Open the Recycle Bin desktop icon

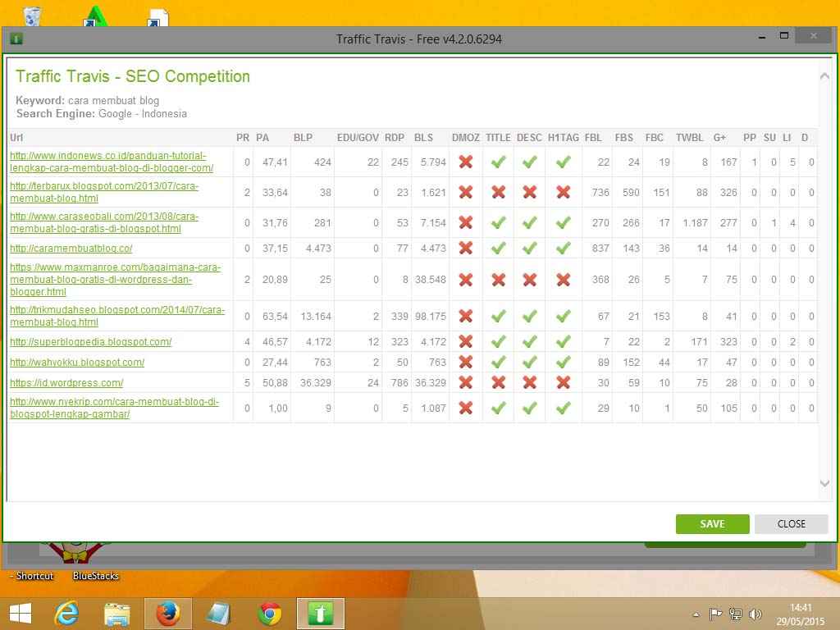(33, 16)
